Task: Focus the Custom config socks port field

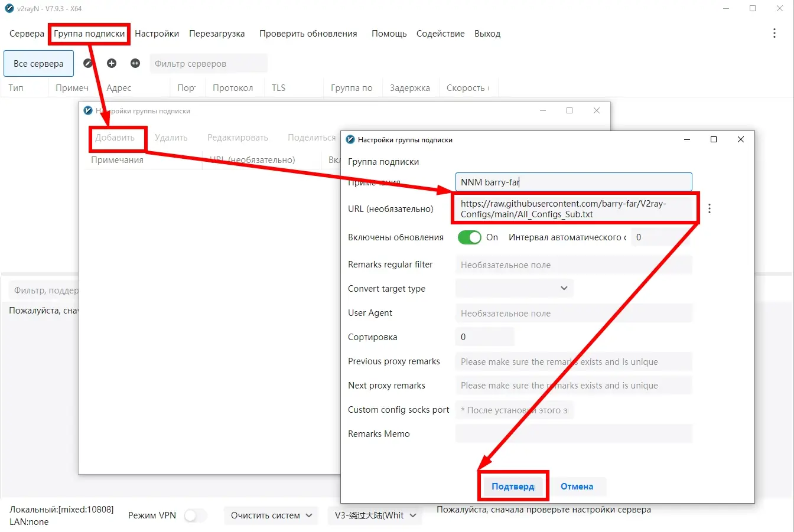Action: point(515,410)
